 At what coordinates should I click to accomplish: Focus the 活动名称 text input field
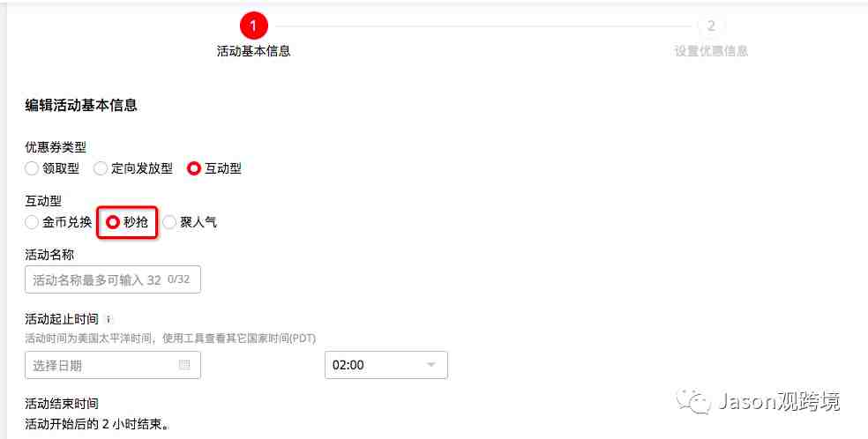click(x=113, y=279)
